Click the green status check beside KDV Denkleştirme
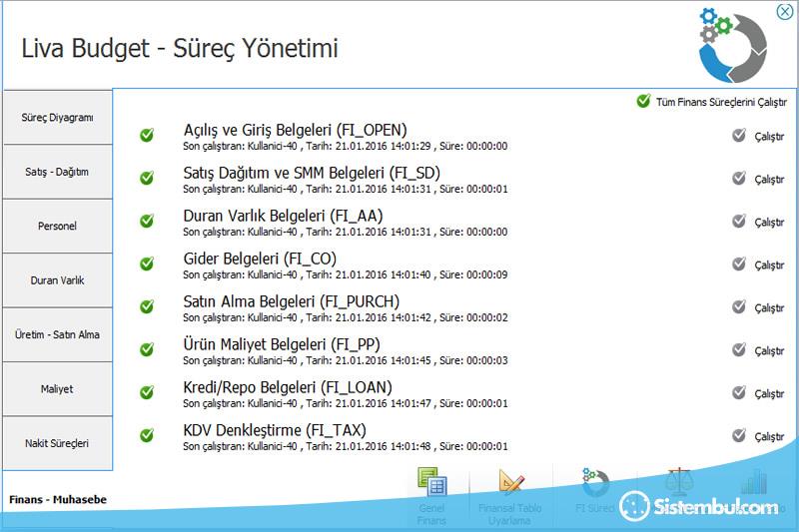 (x=147, y=435)
